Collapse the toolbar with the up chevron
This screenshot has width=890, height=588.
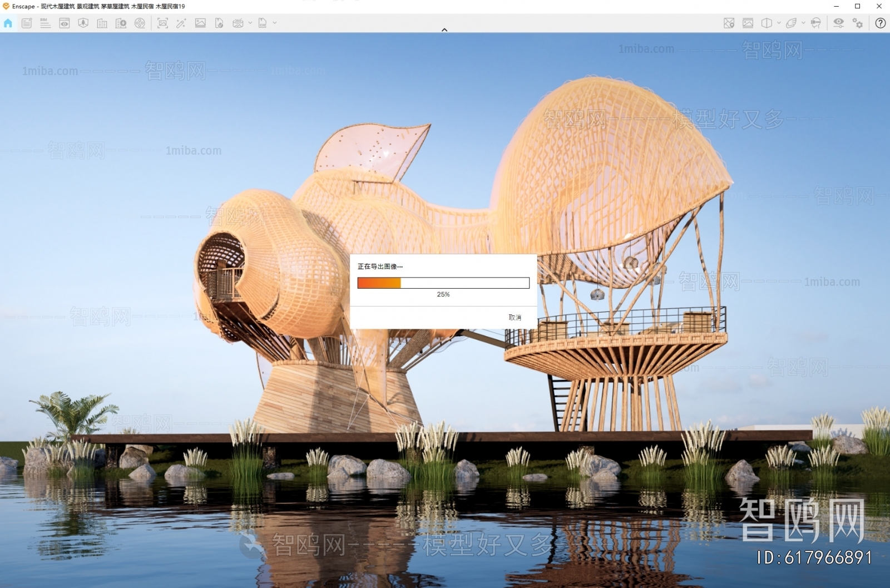click(444, 30)
